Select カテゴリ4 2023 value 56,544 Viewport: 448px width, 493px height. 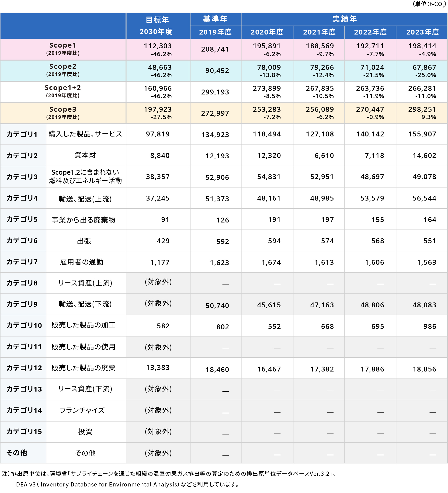coord(424,198)
